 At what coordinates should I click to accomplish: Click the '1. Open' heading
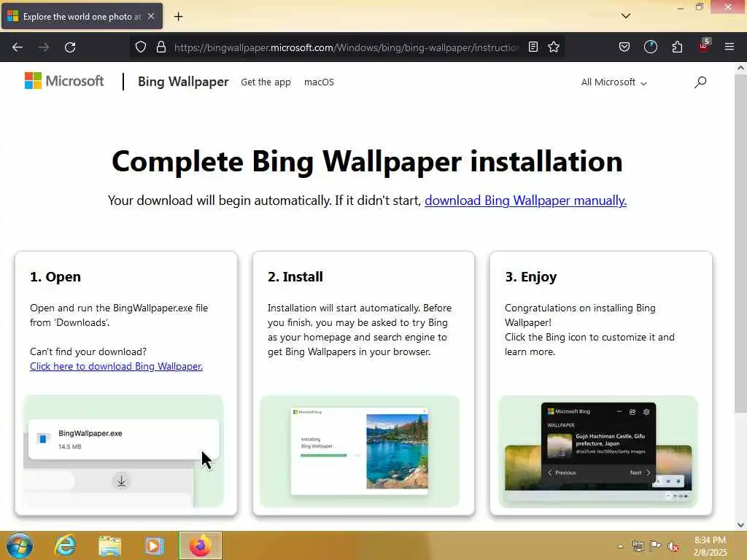click(x=55, y=276)
